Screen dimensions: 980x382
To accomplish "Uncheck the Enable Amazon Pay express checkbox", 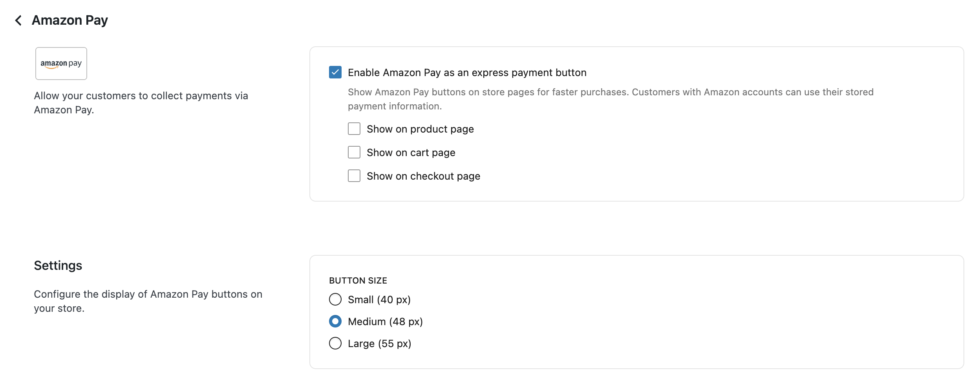I will 335,73.
